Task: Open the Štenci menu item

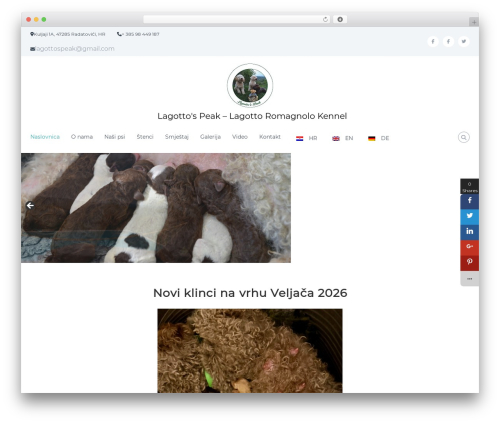Action: click(145, 137)
